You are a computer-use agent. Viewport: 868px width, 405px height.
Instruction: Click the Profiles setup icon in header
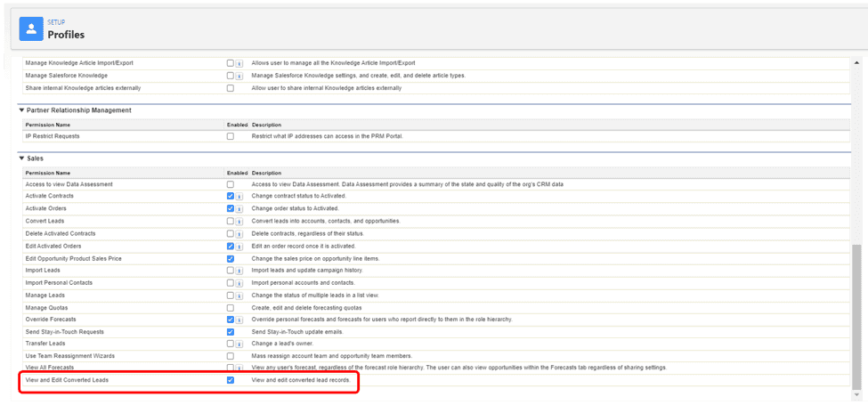click(31, 28)
